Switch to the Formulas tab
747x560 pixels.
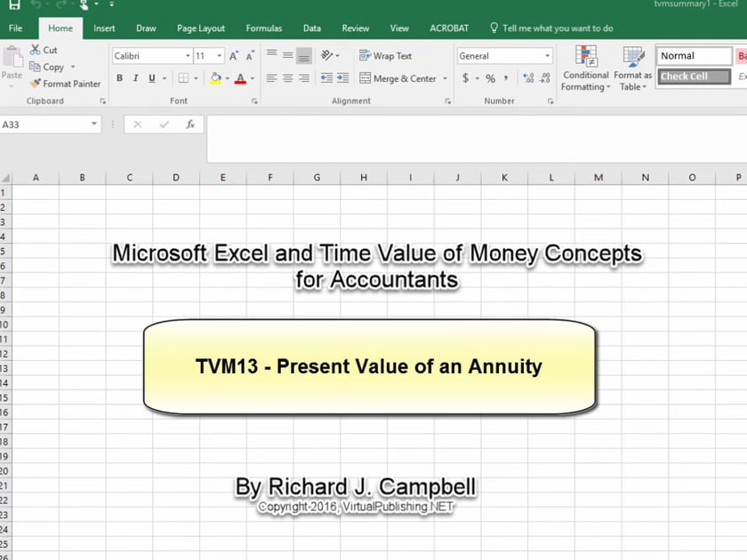click(x=264, y=28)
